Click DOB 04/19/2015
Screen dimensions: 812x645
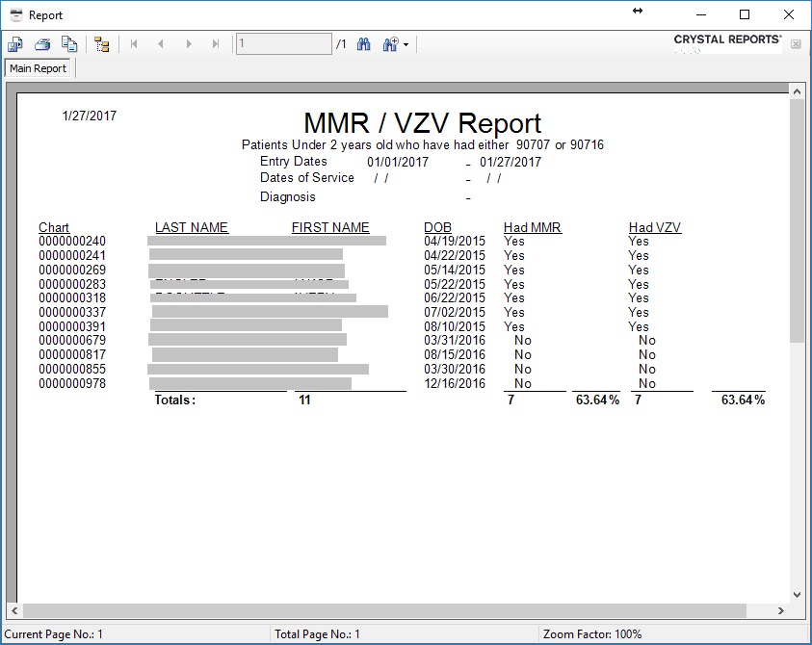click(455, 242)
